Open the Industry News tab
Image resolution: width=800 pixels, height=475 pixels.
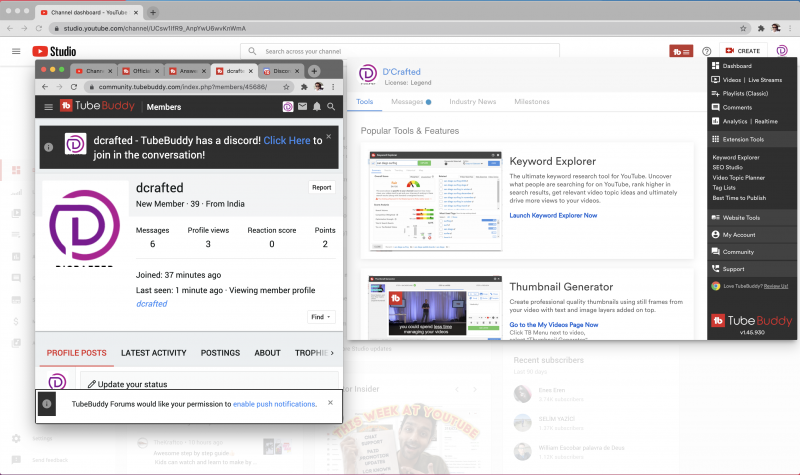(x=472, y=102)
